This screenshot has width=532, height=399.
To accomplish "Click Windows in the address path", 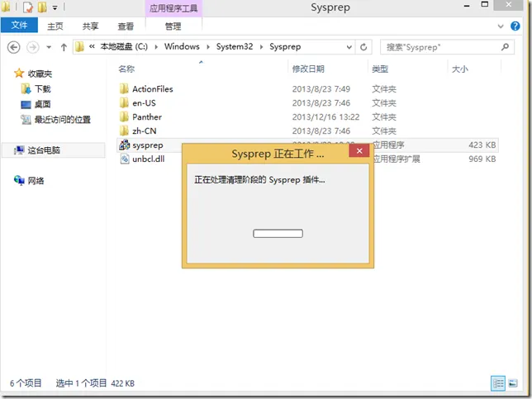I will [182, 47].
